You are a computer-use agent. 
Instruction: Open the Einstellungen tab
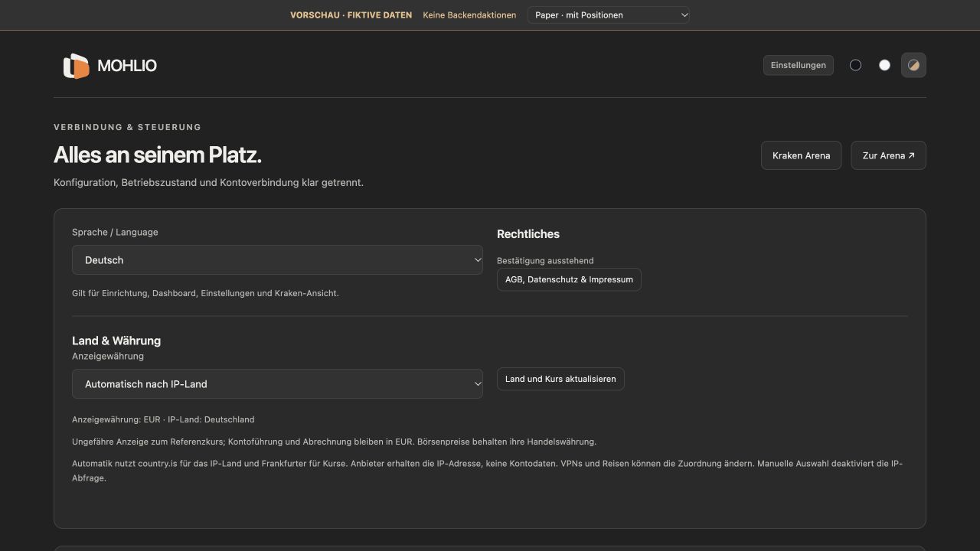coord(798,65)
